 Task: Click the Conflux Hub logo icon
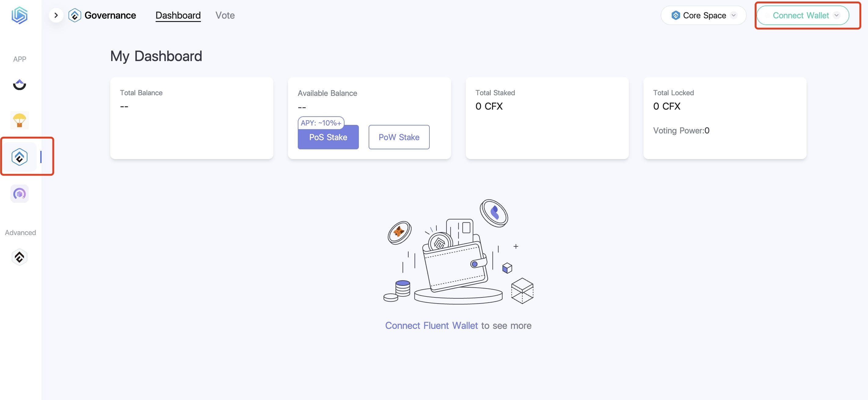20,16
